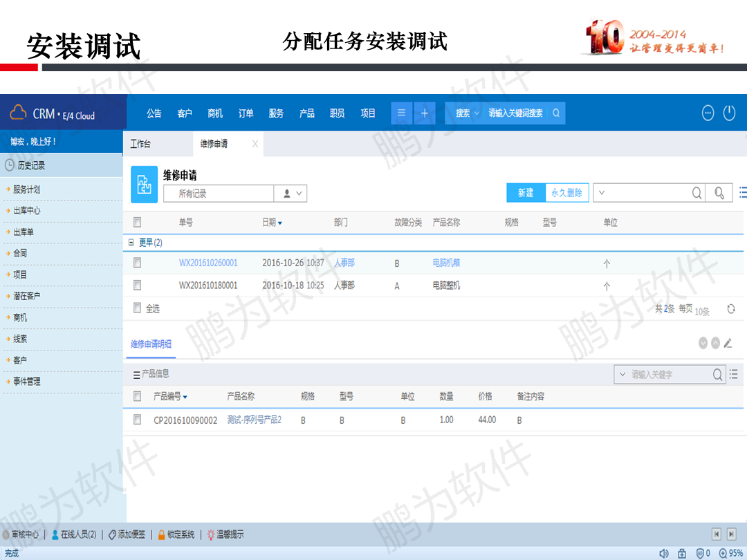Click the 新建 button
The width and height of the screenshot is (747, 560).
pyautogui.click(x=526, y=192)
